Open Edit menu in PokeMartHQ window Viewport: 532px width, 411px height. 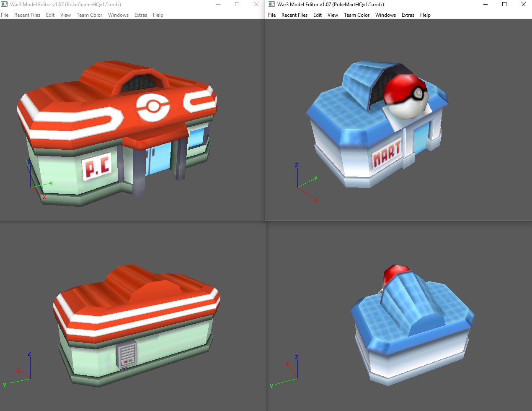pyautogui.click(x=318, y=15)
